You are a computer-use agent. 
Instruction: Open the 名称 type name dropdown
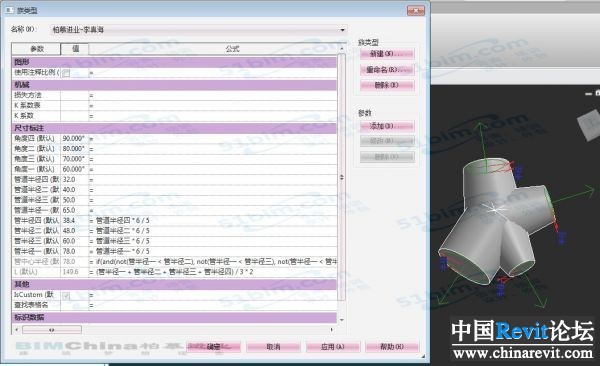click(342, 29)
